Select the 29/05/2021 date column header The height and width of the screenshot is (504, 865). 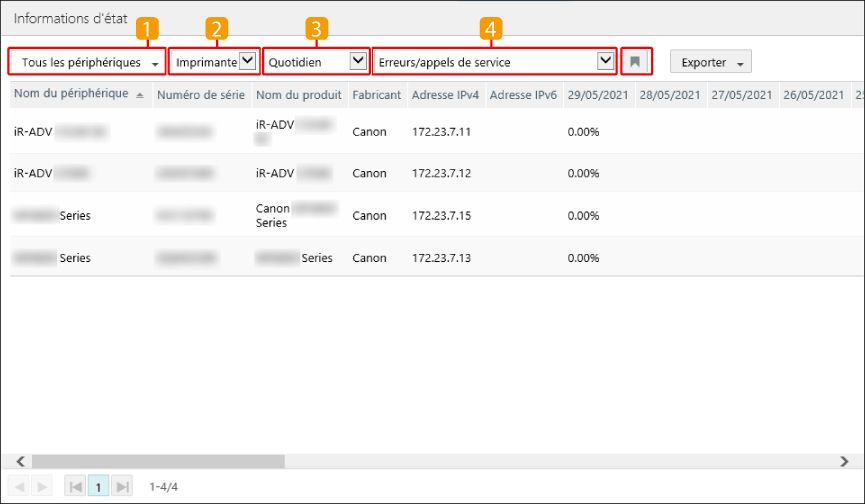[x=597, y=95]
